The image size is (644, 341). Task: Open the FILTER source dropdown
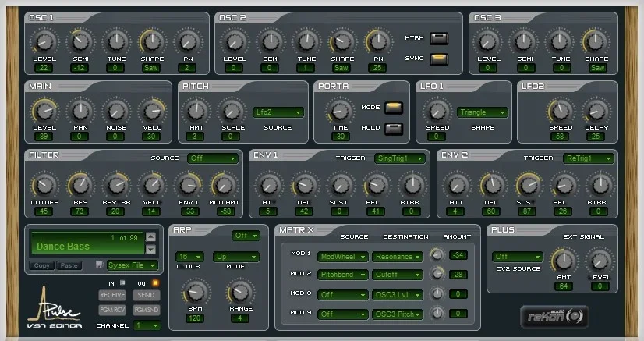[213, 158]
